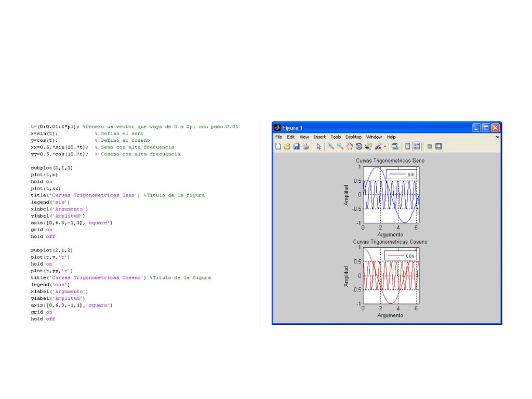Open the Desktop menu

click(x=353, y=137)
